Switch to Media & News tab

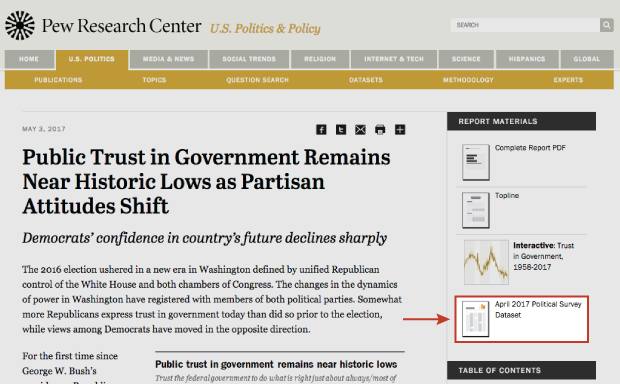tap(168, 59)
